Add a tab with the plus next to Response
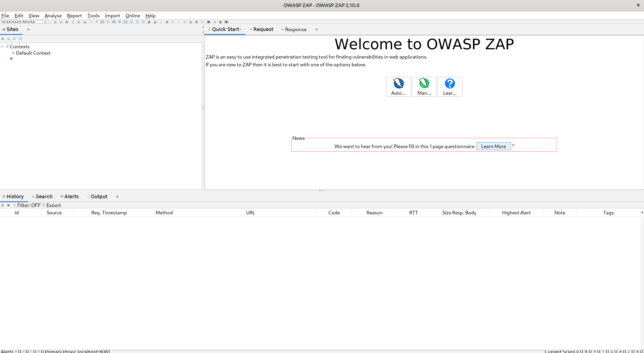Image resolution: width=644 pixels, height=353 pixels. pyautogui.click(x=316, y=29)
